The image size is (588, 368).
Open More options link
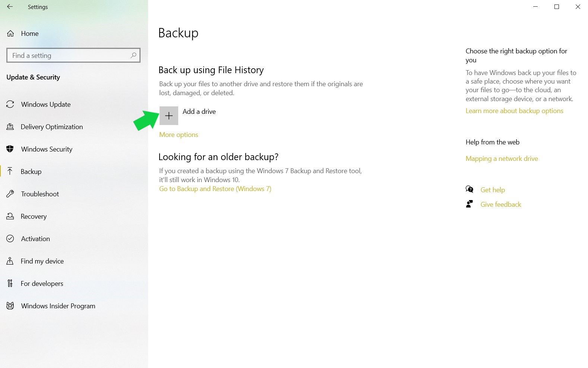coord(179,135)
